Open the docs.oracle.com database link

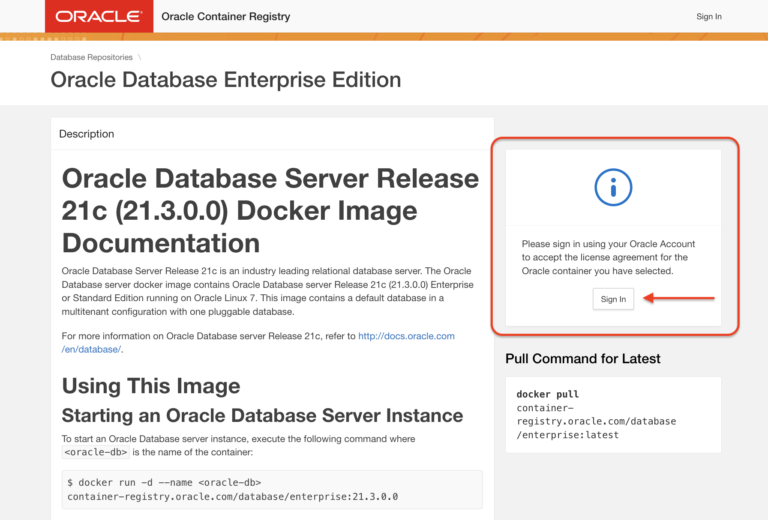pyautogui.click(x=405, y=336)
